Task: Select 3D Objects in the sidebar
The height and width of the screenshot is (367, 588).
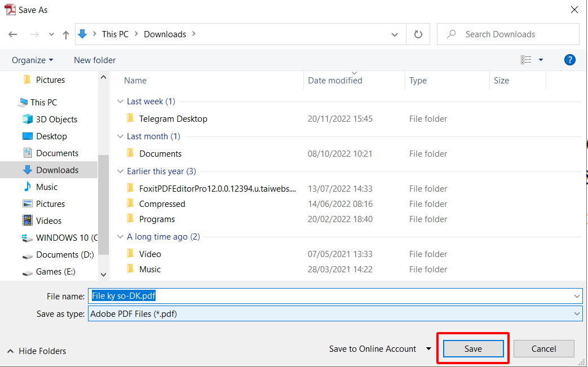Action: point(56,119)
